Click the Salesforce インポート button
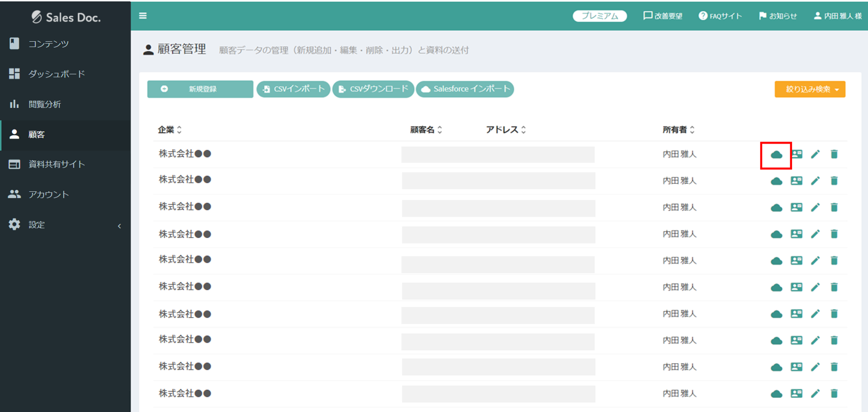The image size is (868, 412). pyautogui.click(x=465, y=89)
